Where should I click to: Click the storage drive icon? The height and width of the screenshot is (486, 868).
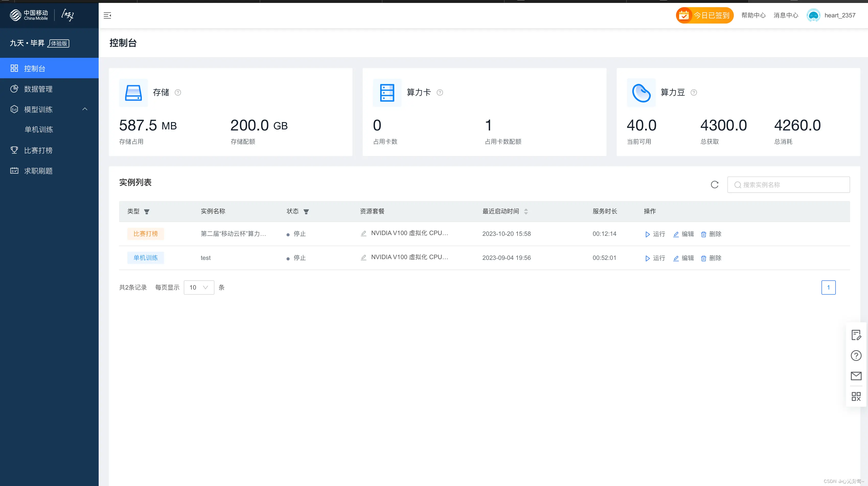click(133, 93)
